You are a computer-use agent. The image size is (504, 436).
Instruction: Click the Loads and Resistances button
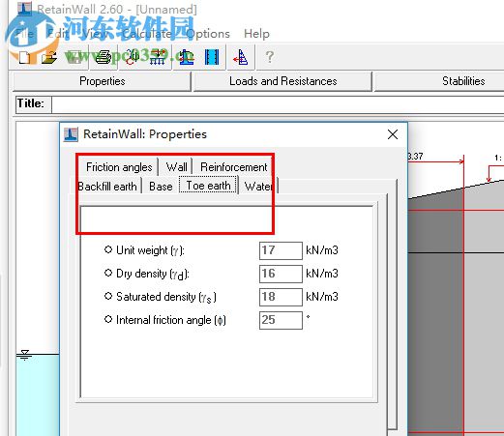click(282, 81)
